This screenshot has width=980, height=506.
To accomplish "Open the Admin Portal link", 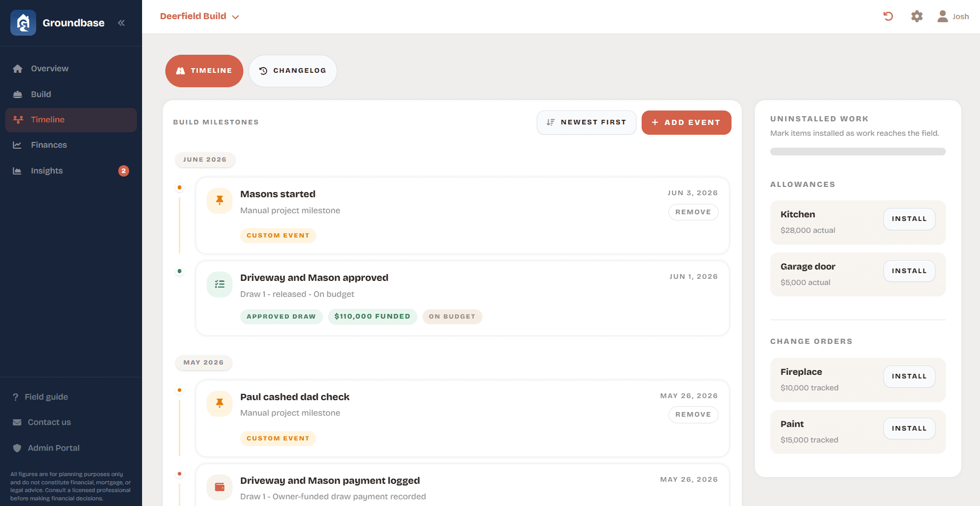I will [46, 448].
